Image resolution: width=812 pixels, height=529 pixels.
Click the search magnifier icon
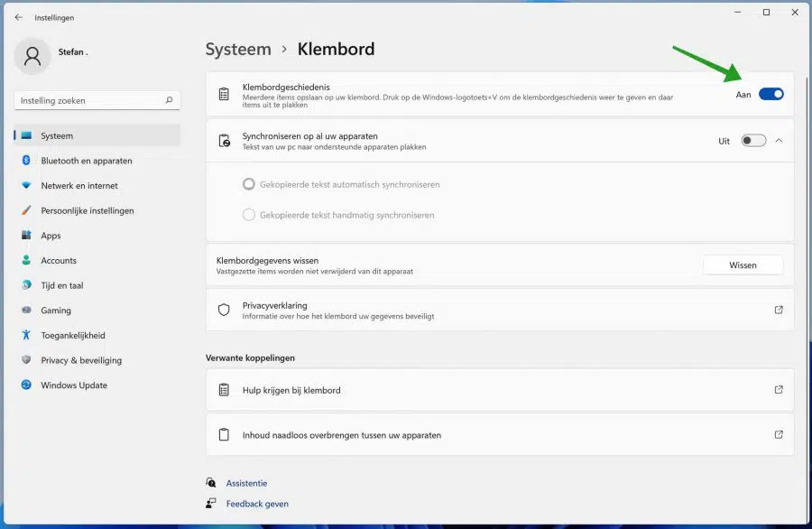[169, 100]
